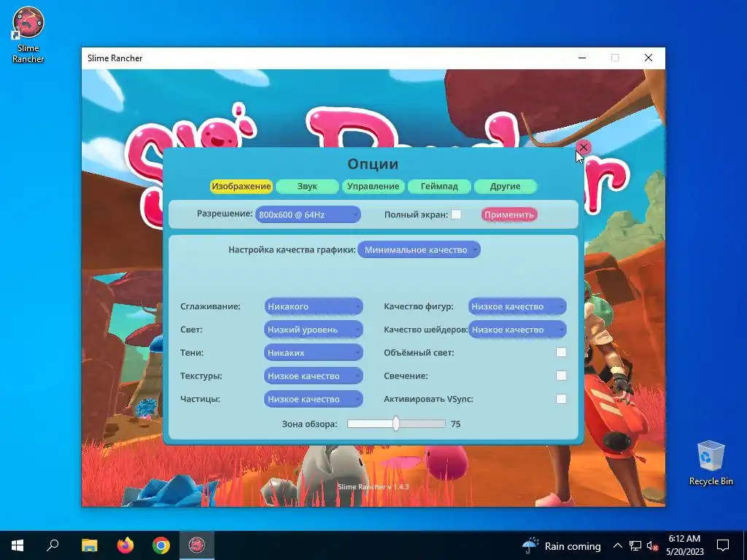747x560 pixels.
Task: Open the Recycle Bin desktop icon
Action: 711,462
